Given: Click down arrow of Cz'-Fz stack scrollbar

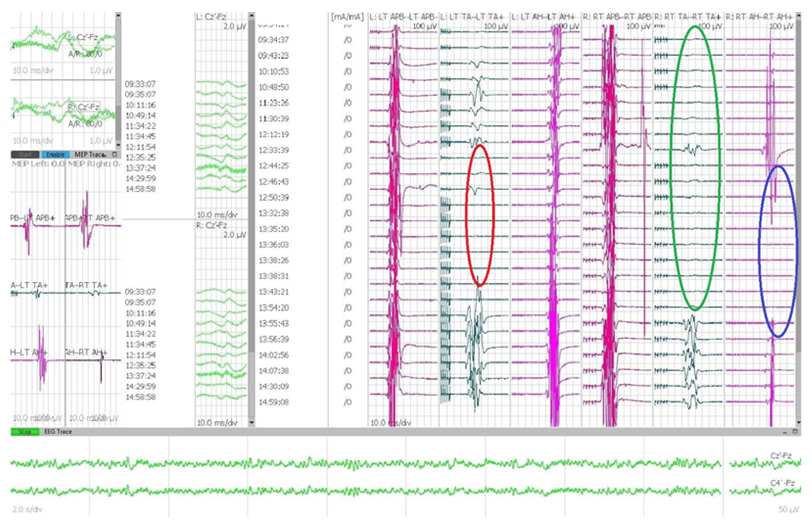Looking at the screenshot, I should point(252,423).
